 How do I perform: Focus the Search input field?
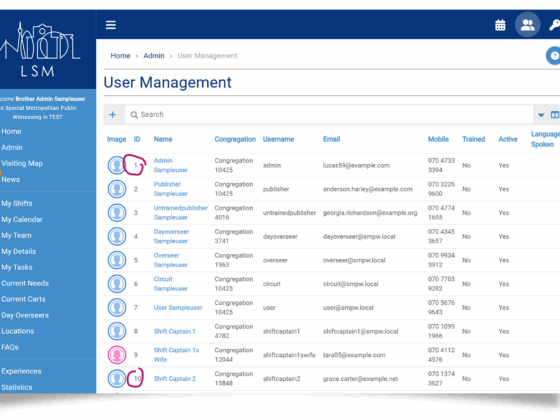click(329, 114)
